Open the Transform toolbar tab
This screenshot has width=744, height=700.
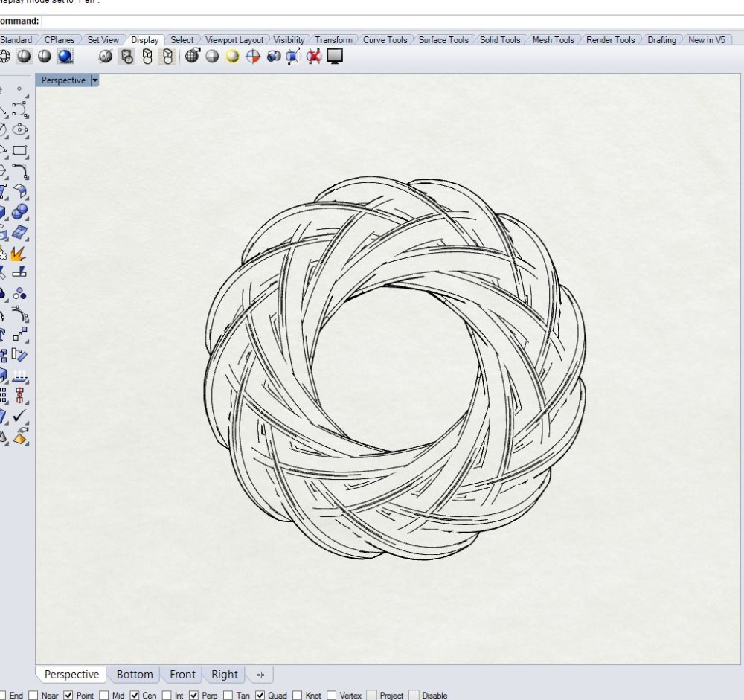[x=333, y=40]
